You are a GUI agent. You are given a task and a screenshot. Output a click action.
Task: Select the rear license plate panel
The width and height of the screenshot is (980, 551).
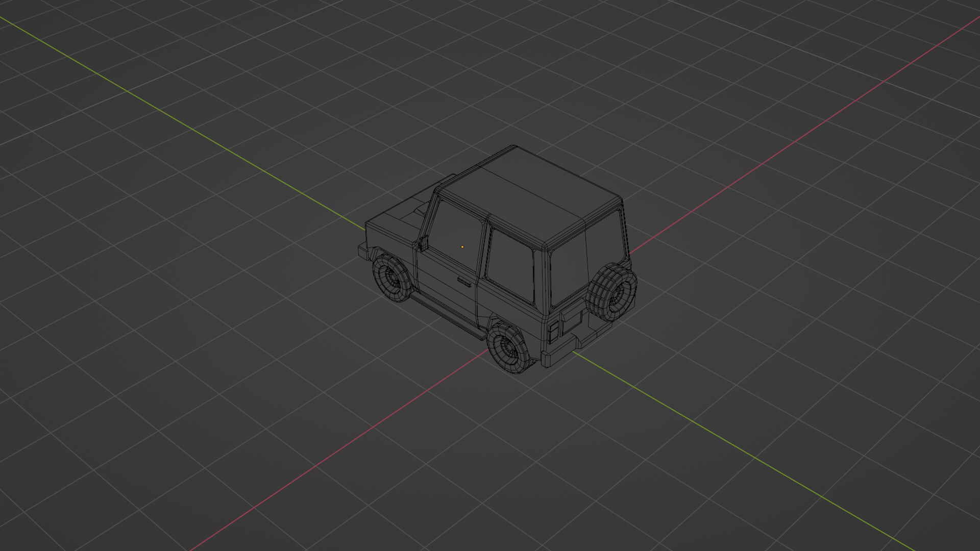pos(571,322)
